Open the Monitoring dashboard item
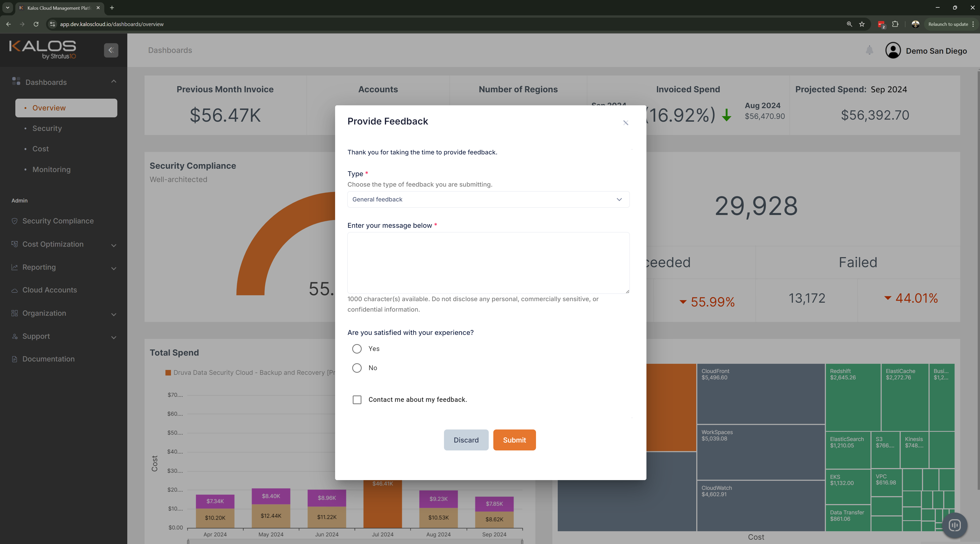The height and width of the screenshot is (544, 980). (51, 169)
